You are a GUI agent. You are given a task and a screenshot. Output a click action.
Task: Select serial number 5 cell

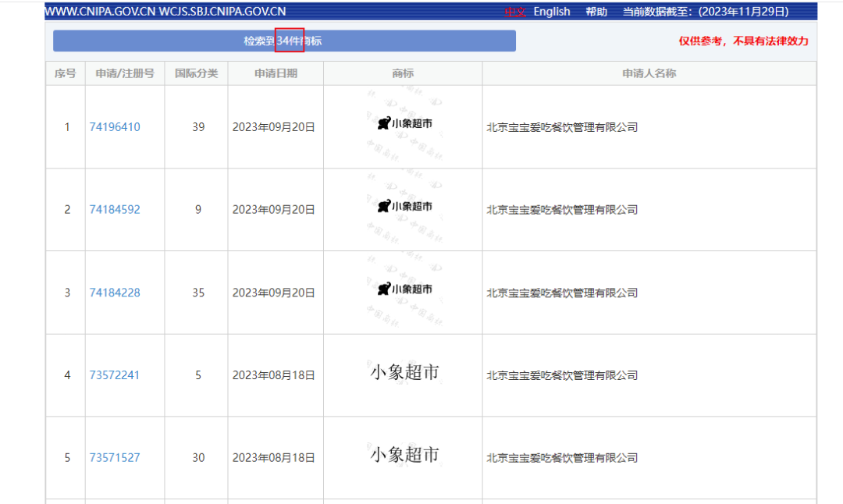coord(67,458)
